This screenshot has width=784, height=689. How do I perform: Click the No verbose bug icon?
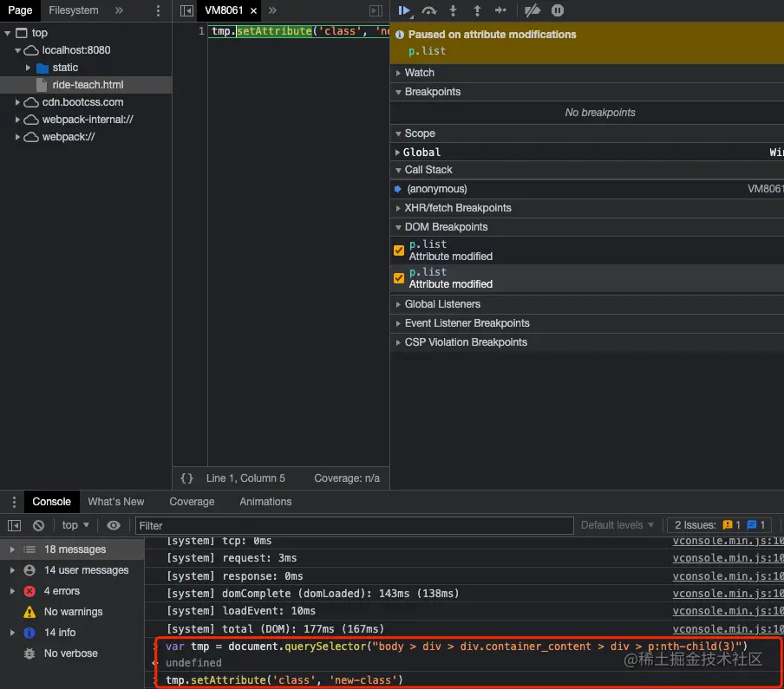pos(29,653)
